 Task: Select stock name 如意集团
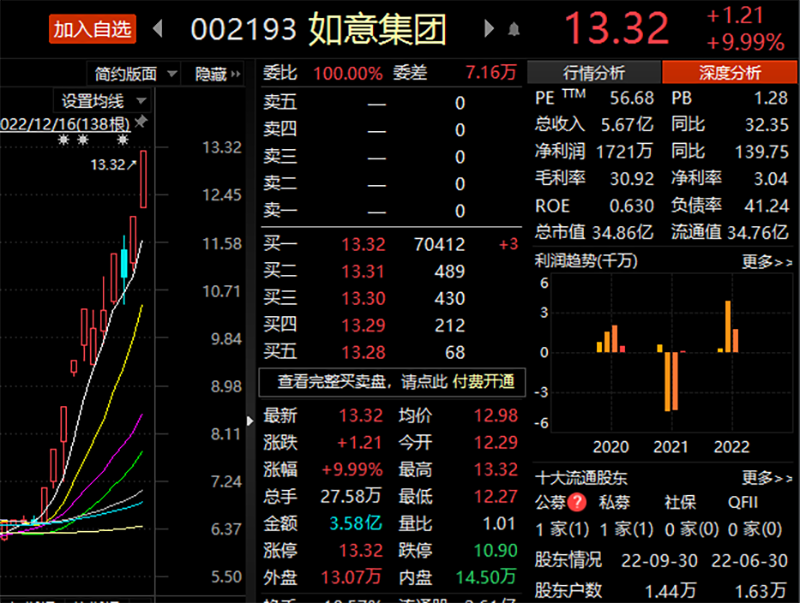point(378,29)
